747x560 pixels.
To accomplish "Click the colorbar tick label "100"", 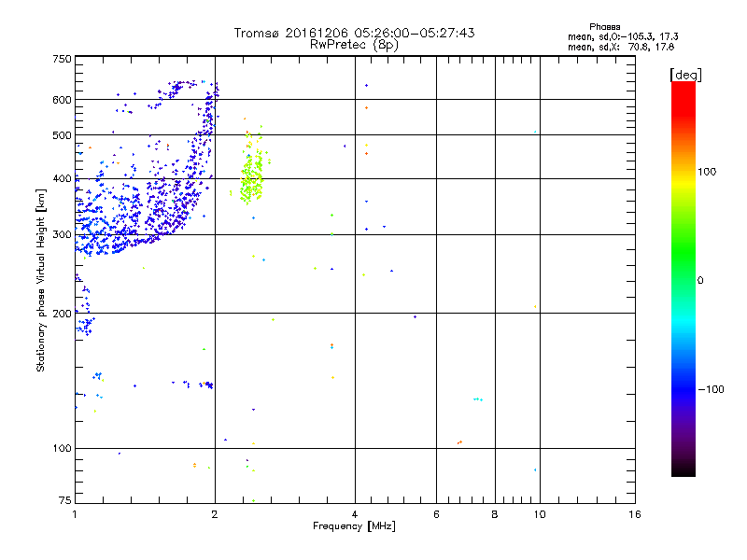I will (x=707, y=172).
